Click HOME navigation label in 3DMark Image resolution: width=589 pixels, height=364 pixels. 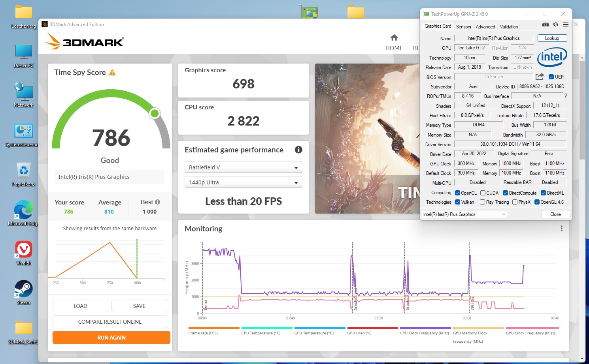(394, 48)
